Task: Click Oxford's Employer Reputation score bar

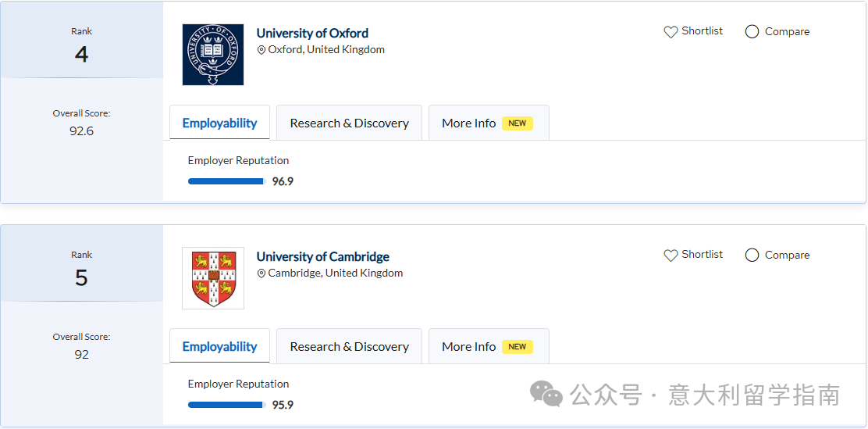Action: click(x=226, y=181)
